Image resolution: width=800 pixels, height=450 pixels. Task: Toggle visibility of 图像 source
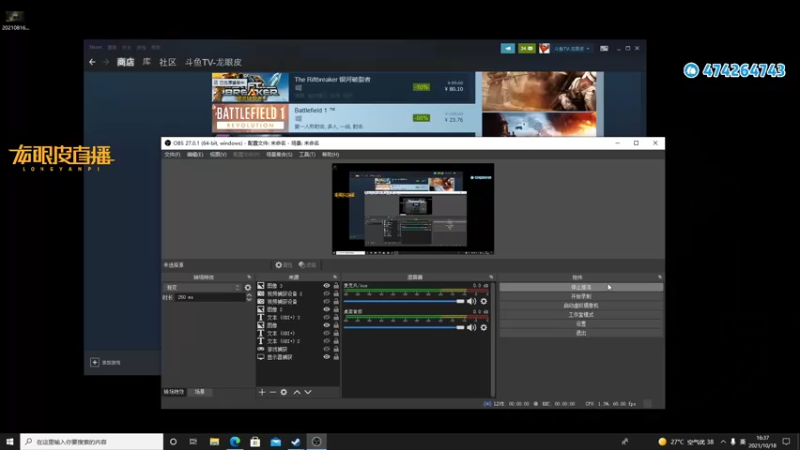pos(327,325)
